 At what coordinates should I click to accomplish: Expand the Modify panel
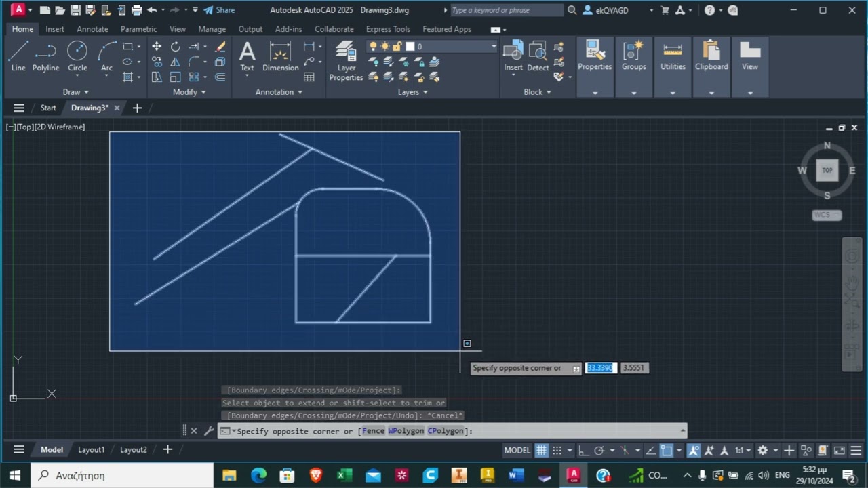(x=189, y=92)
